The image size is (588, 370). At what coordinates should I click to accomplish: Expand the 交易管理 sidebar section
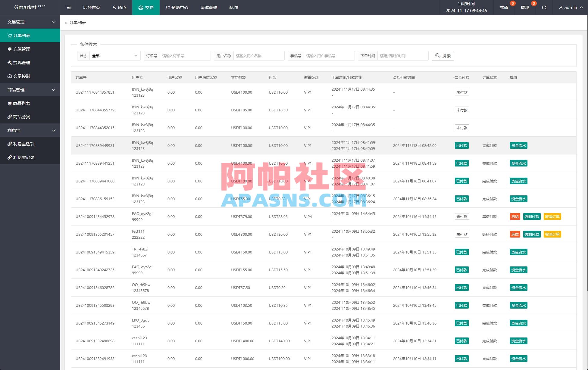click(x=30, y=22)
